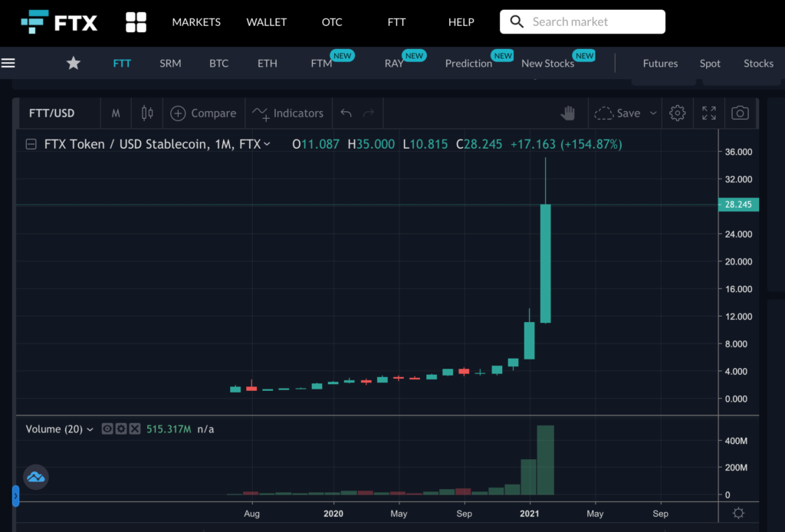Click the hand cursor icon in toolbar
Image resolution: width=785 pixels, height=532 pixels.
coord(568,113)
